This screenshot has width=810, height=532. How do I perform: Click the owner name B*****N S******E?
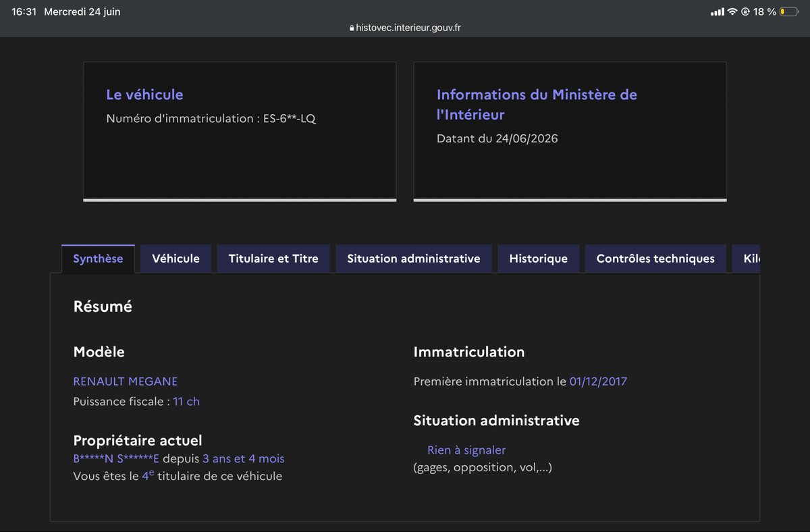coord(116,459)
